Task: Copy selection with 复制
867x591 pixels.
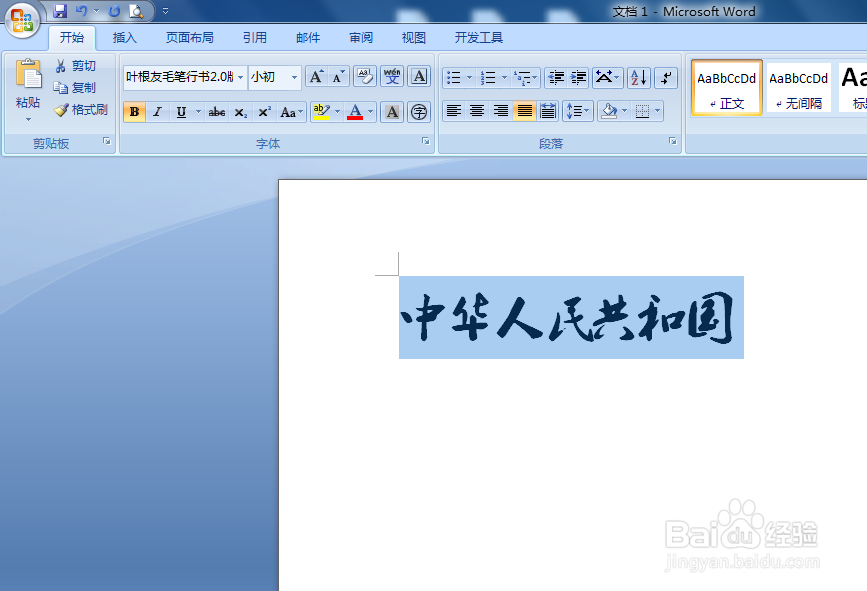Action: 75,87
